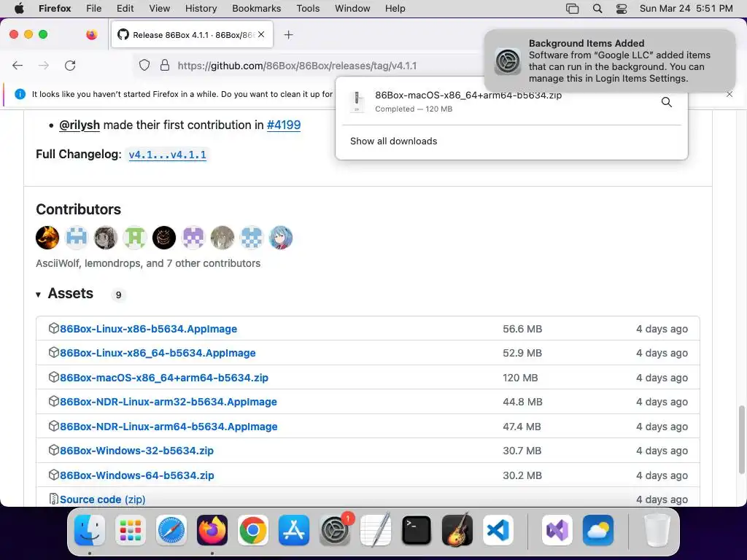Screen dimensions: 747x560
Task: Open the Background Items Added notification
Action: (x=610, y=61)
